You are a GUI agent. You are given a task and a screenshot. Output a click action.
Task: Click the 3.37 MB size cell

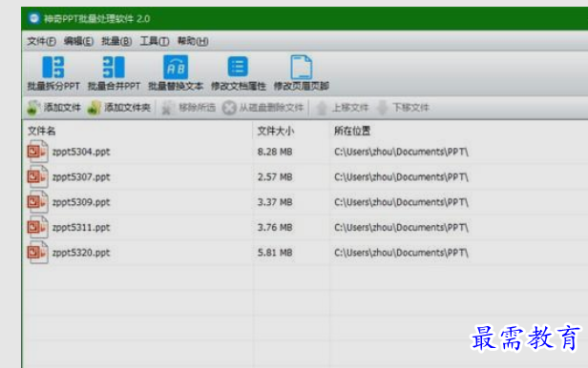[275, 202]
